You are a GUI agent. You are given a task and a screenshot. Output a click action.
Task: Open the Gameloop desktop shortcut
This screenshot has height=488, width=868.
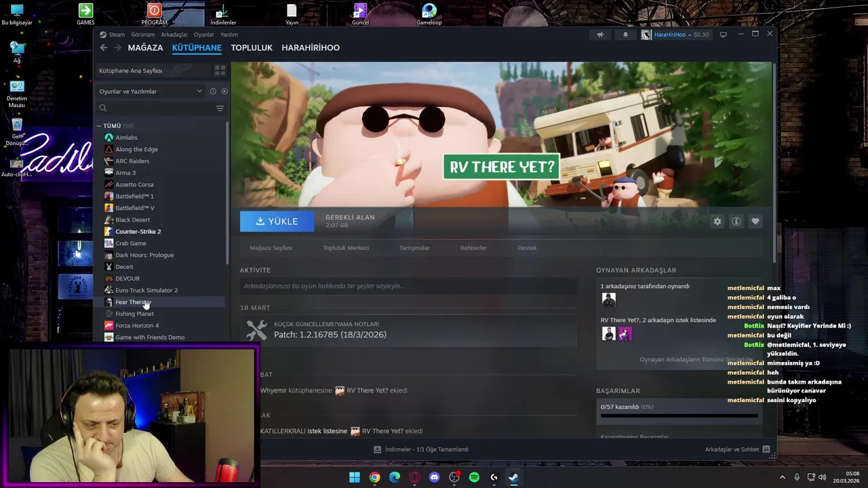[429, 14]
